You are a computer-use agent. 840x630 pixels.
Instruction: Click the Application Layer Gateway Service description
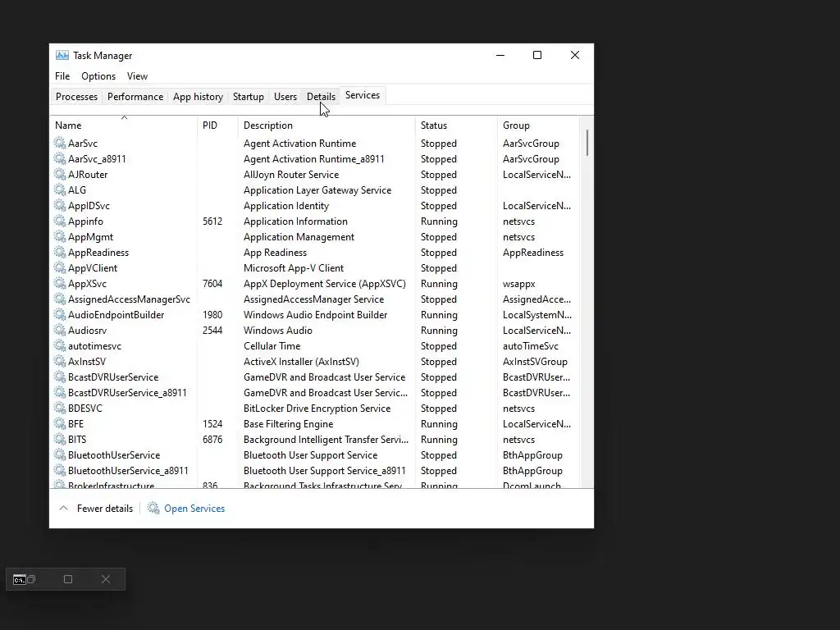coord(317,190)
